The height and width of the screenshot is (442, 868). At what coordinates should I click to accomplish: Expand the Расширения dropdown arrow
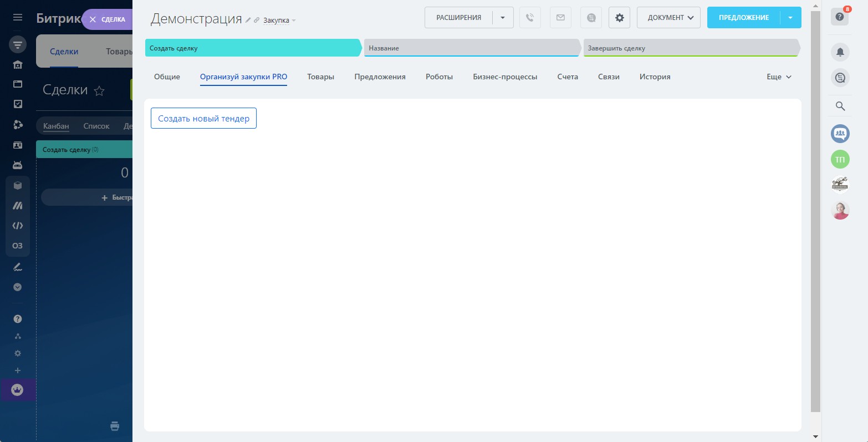point(503,18)
